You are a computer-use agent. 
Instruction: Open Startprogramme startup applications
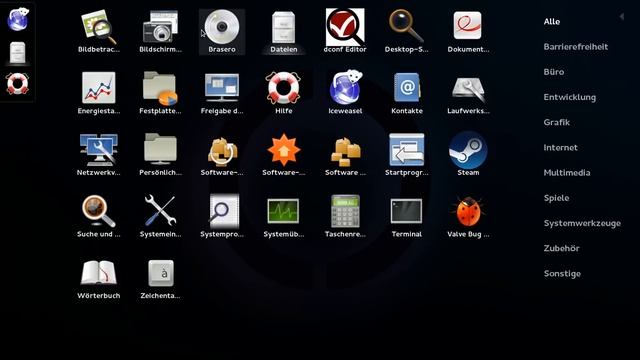[407, 155]
